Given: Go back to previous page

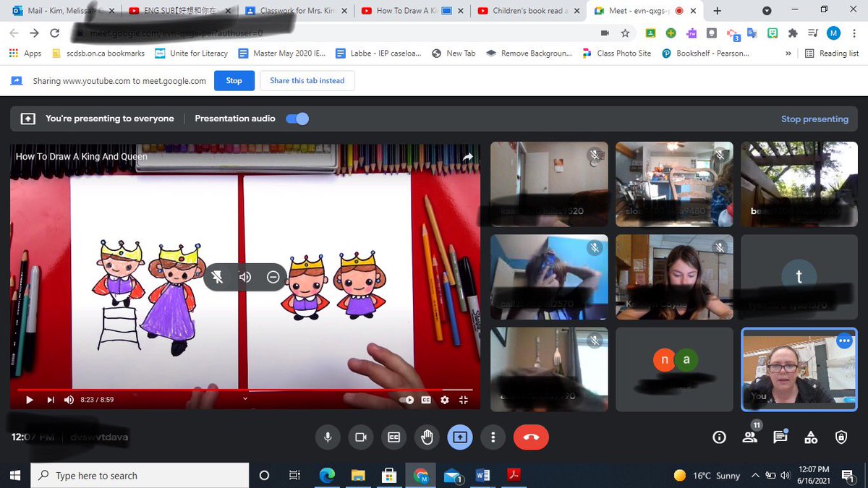Looking at the screenshot, I should [14, 33].
